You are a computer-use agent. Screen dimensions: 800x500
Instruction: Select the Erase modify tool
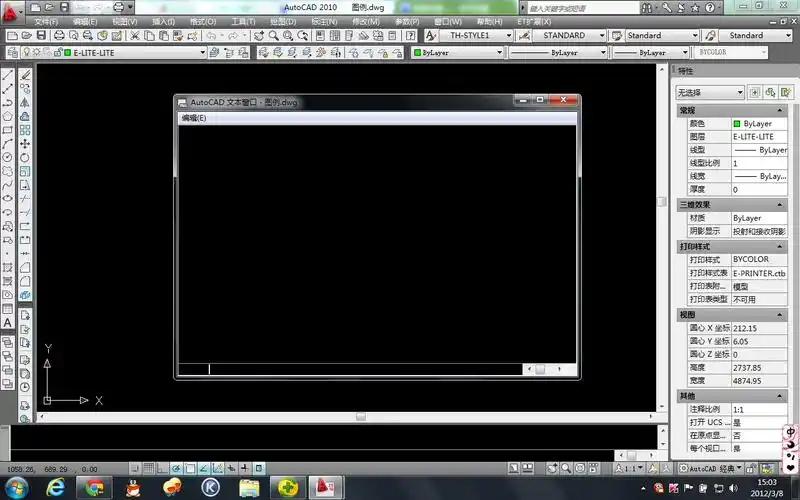click(25, 75)
